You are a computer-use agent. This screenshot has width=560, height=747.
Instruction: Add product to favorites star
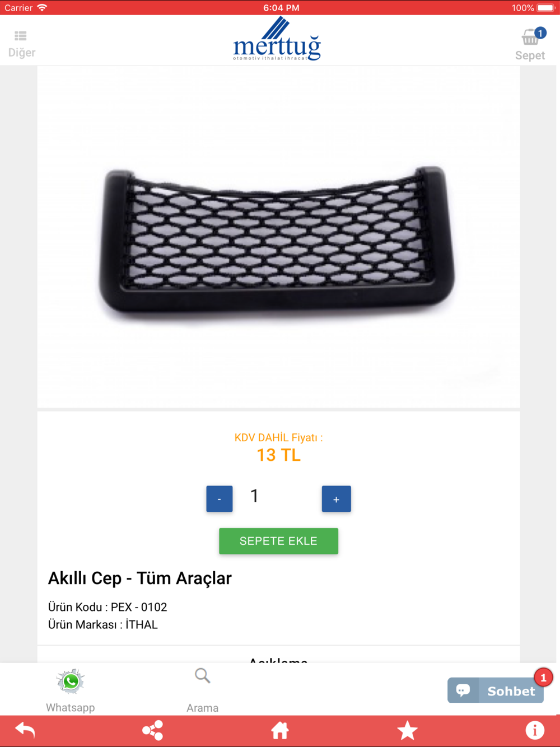point(407,730)
